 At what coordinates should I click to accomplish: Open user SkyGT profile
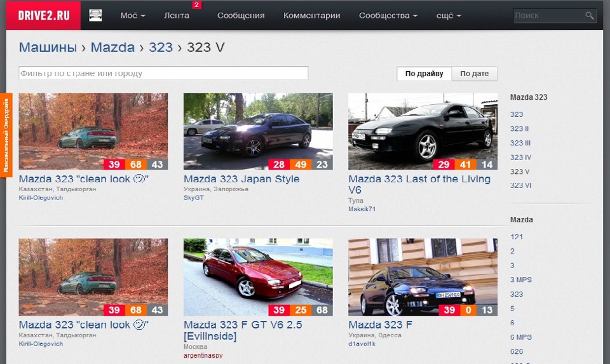pos(194,198)
